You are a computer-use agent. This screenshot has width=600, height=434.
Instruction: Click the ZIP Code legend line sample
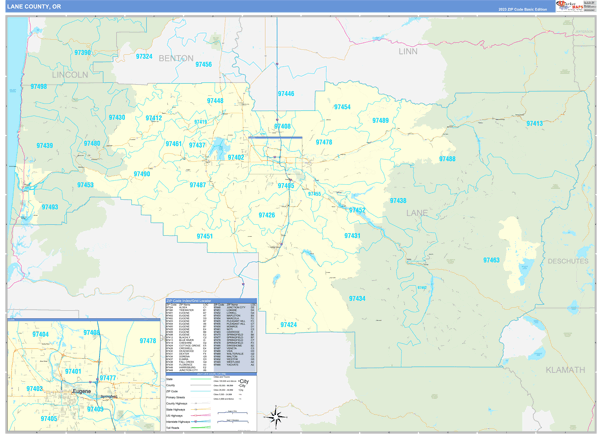(x=198, y=390)
